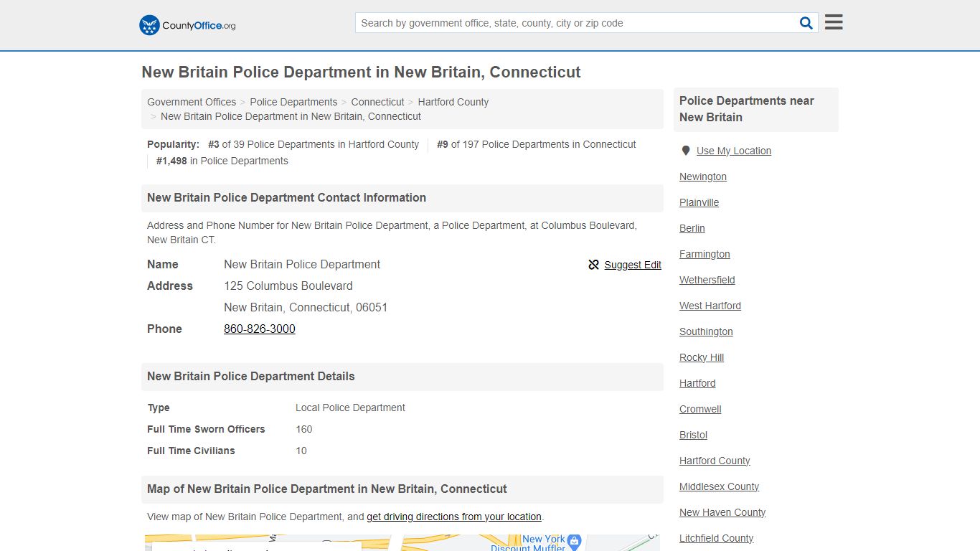Open Middlesex County sidebar link

(x=719, y=486)
